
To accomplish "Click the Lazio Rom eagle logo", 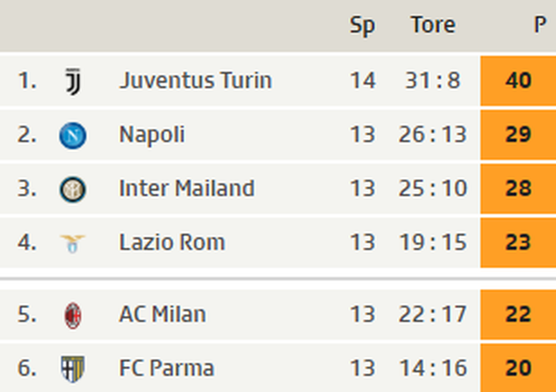I will pos(73,243).
